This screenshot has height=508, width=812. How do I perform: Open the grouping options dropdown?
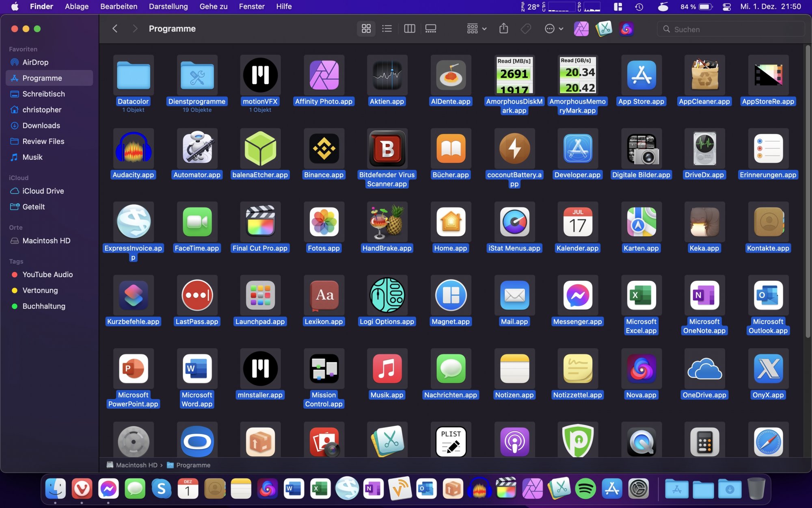[476, 29]
